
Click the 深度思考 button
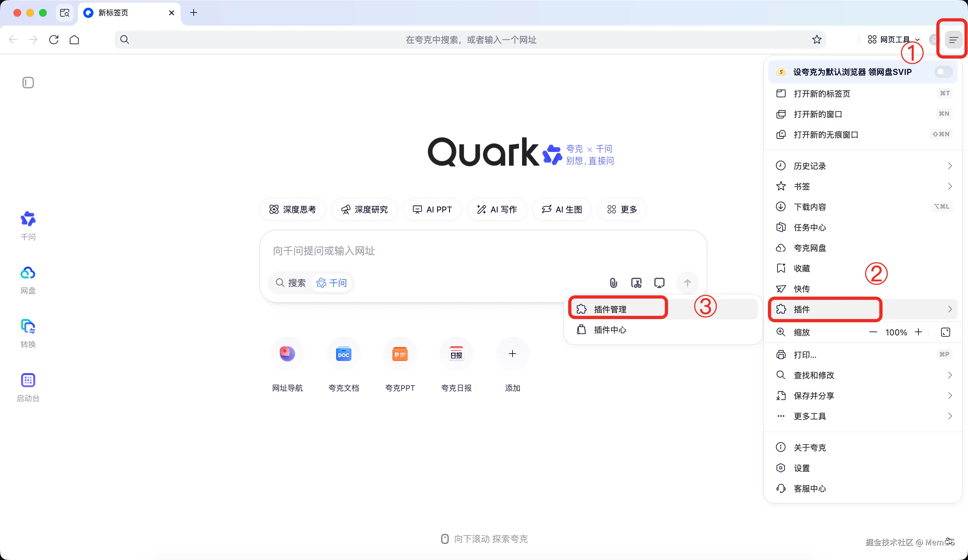(293, 209)
